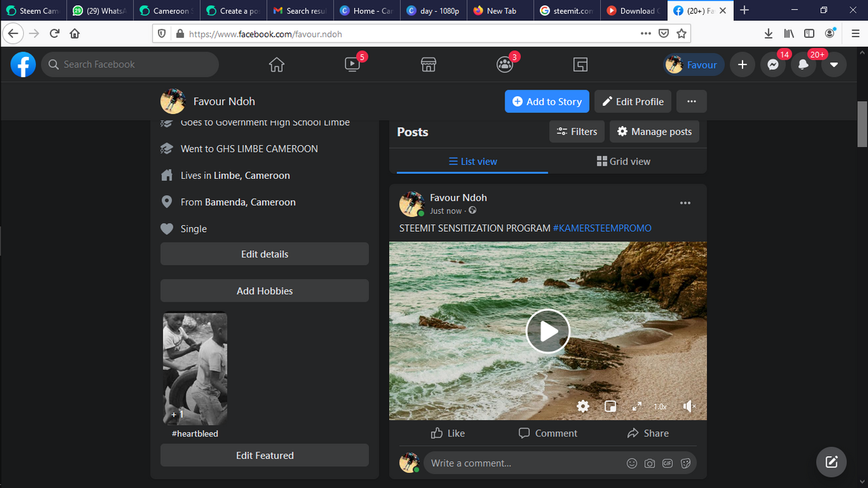Open the video settings gear
868x488 pixels.
tap(583, 406)
